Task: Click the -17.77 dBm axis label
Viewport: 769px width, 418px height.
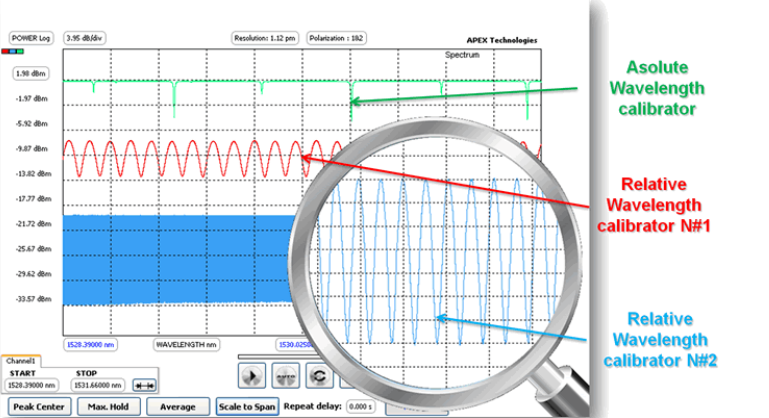Action: [x=33, y=199]
